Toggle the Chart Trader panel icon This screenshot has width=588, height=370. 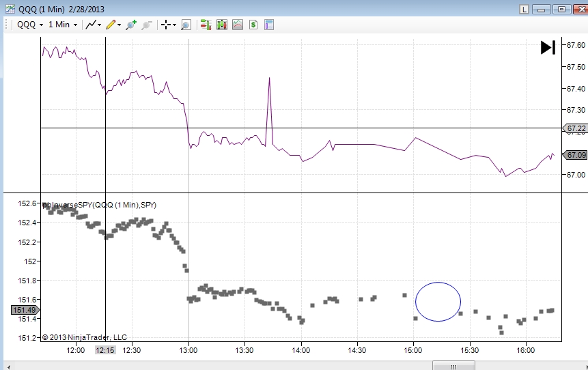pyautogui.click(x=206, y=25)
